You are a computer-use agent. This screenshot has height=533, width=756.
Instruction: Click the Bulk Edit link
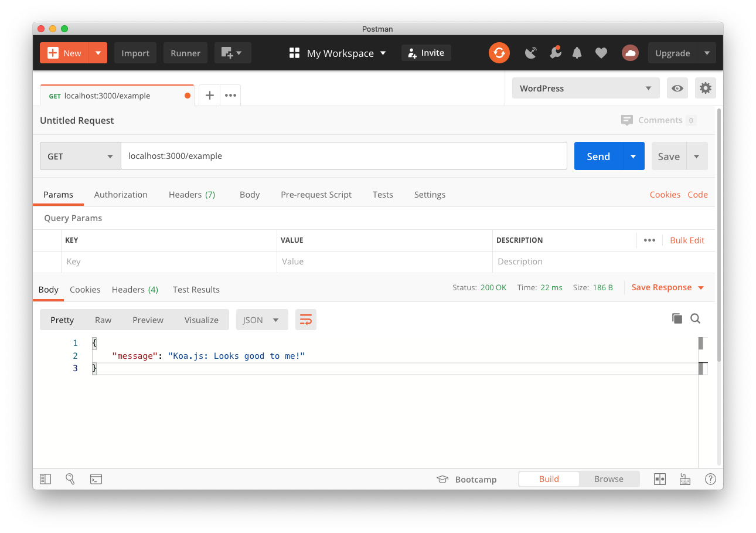coord(687,240)
